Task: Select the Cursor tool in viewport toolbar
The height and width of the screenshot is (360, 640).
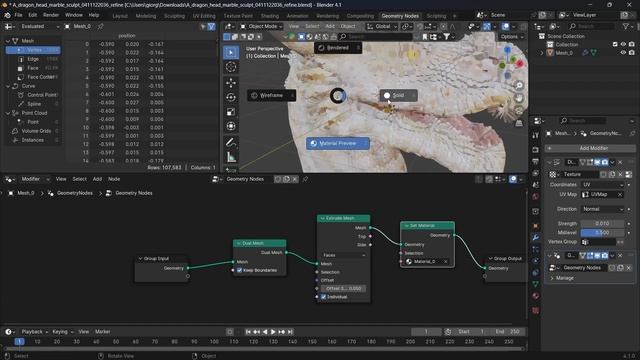Action: pyautogui.click(x=231, y=67)
